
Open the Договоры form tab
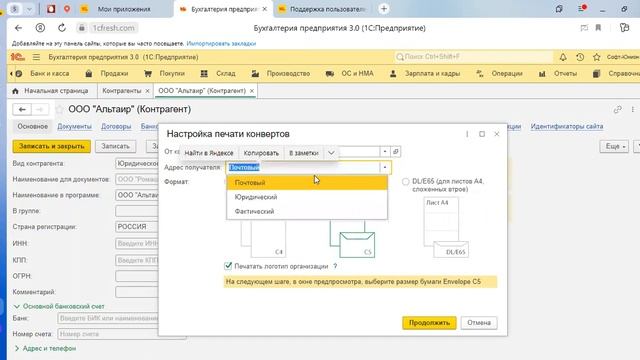[x=116, y=127]
